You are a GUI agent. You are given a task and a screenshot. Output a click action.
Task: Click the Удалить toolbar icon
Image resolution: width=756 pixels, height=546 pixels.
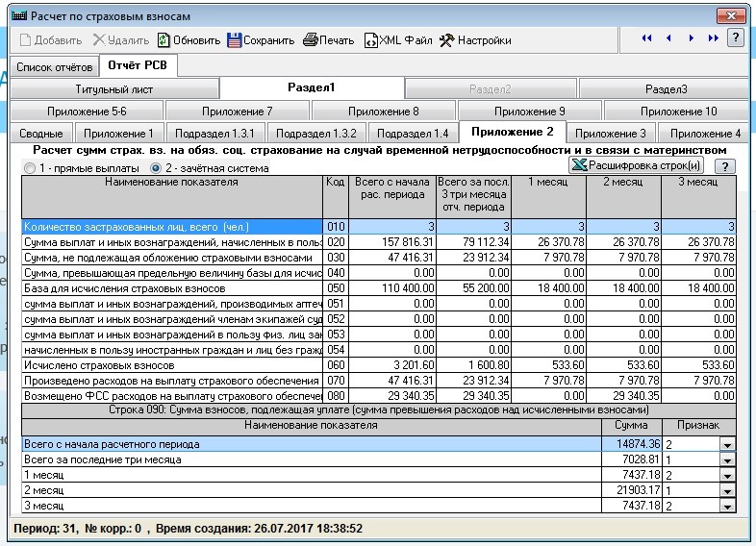click(99, 40)
